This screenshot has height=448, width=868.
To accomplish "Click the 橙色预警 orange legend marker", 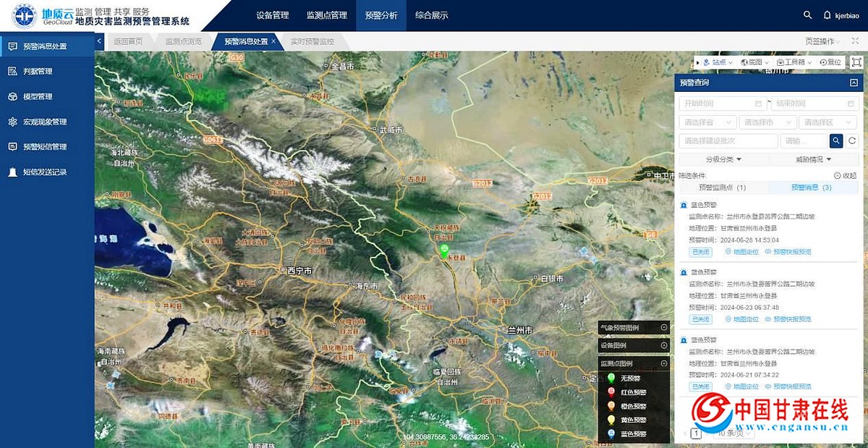I will click(x=611, y=406).
